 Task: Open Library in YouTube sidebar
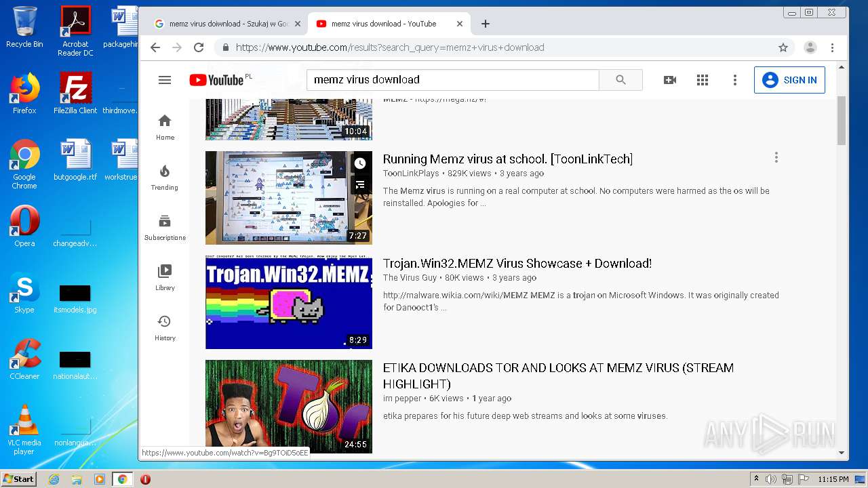[165, 277]
